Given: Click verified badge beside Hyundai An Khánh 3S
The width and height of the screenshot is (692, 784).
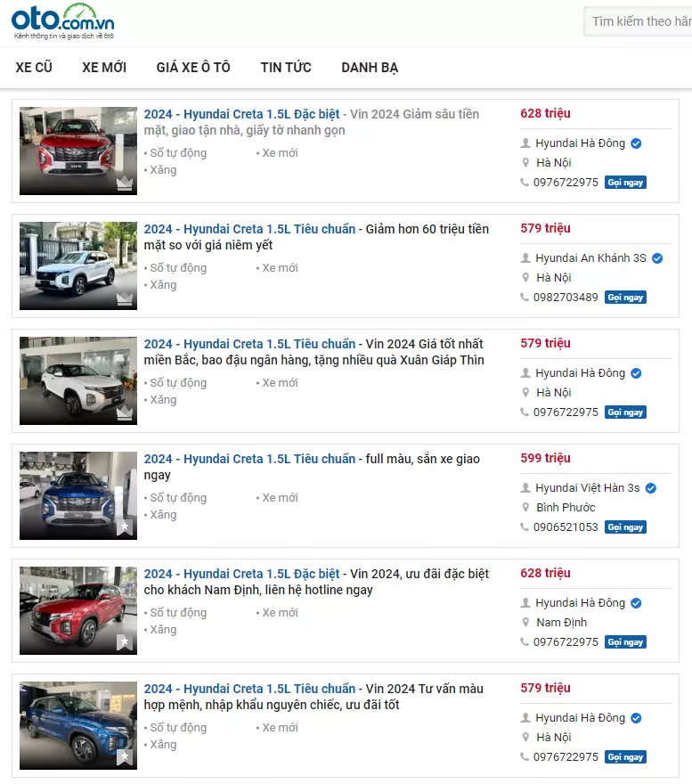Looking at the screenshot, I should (657, 258).
